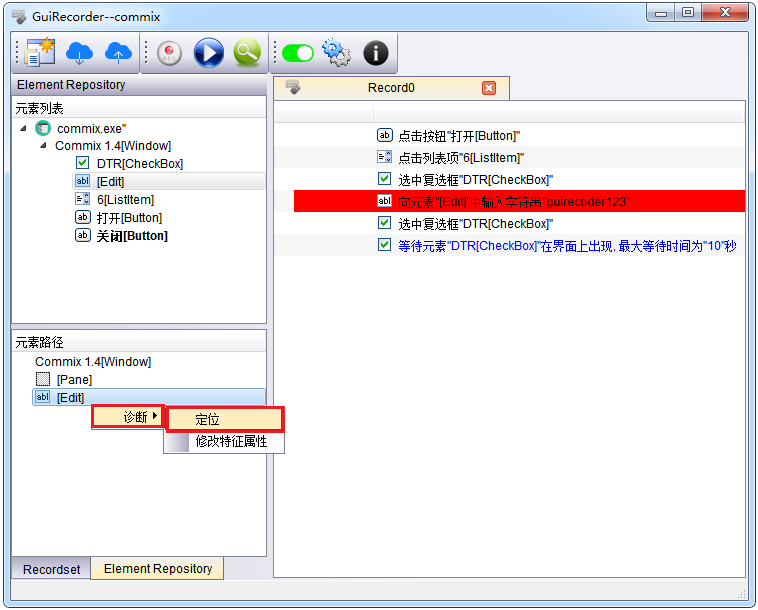Select [Edit] in the element list
The image size is (758, 610).
(169, 182)
